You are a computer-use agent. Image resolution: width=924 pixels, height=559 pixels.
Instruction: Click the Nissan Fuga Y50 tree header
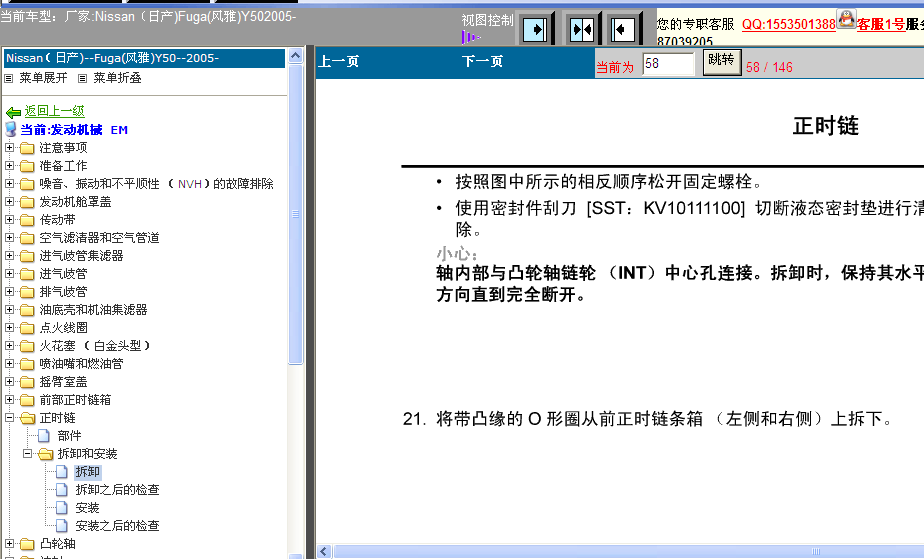(144, 58)
